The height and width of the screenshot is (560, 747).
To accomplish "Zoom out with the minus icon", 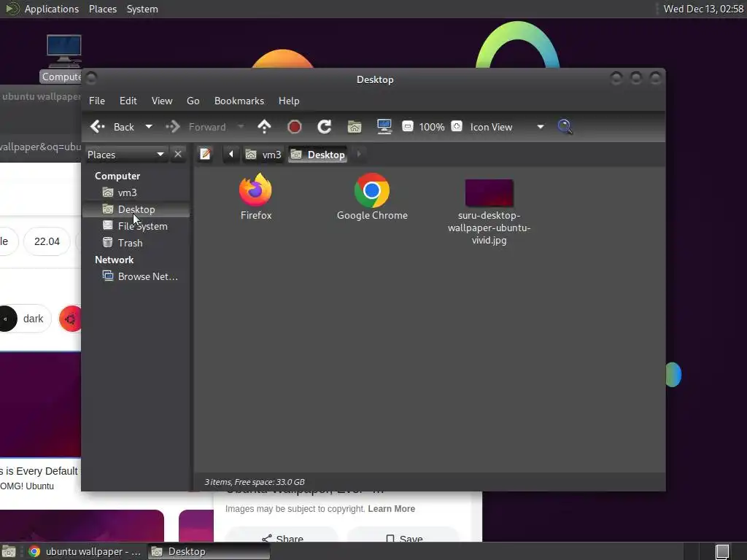I will 407,126.
